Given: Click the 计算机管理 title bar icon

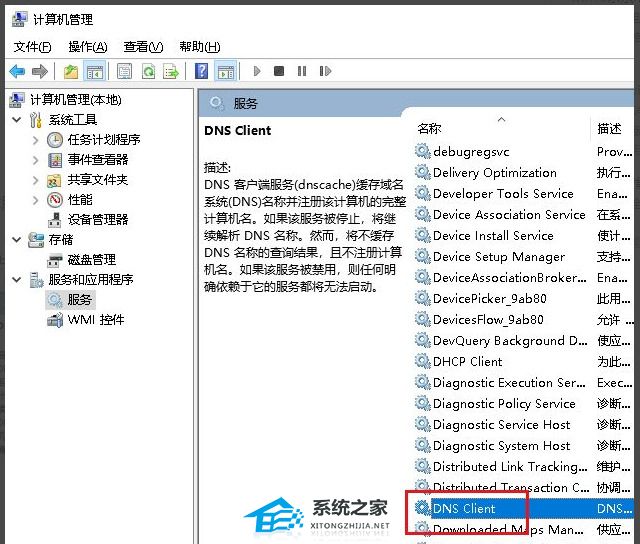Looking at the screenshot, I should tap(19, 19).
